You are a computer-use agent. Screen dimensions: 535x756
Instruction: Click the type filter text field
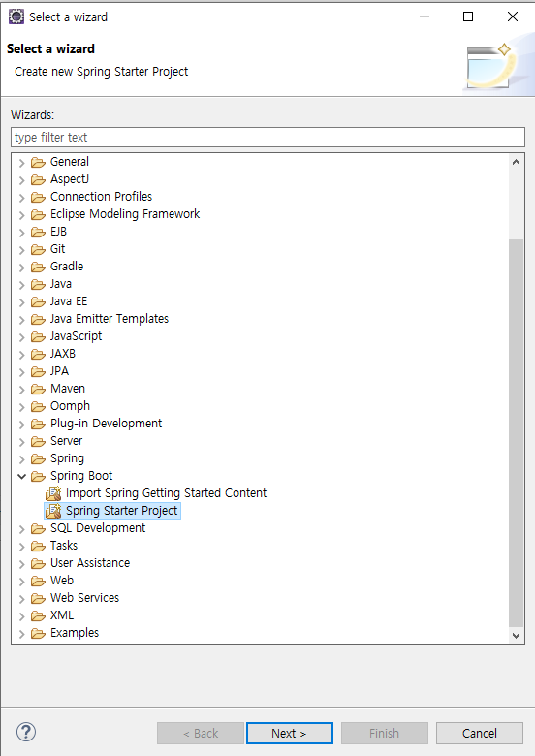point(267,138)
